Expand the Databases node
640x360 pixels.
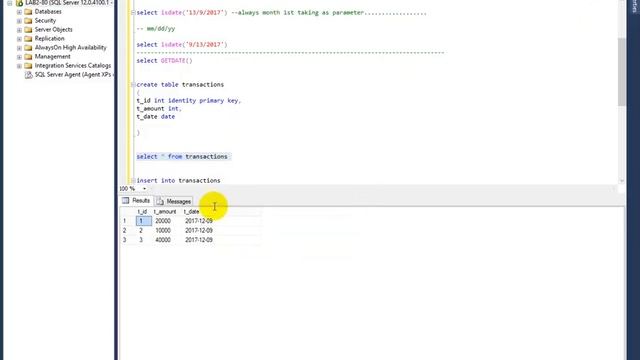(19, 12)
